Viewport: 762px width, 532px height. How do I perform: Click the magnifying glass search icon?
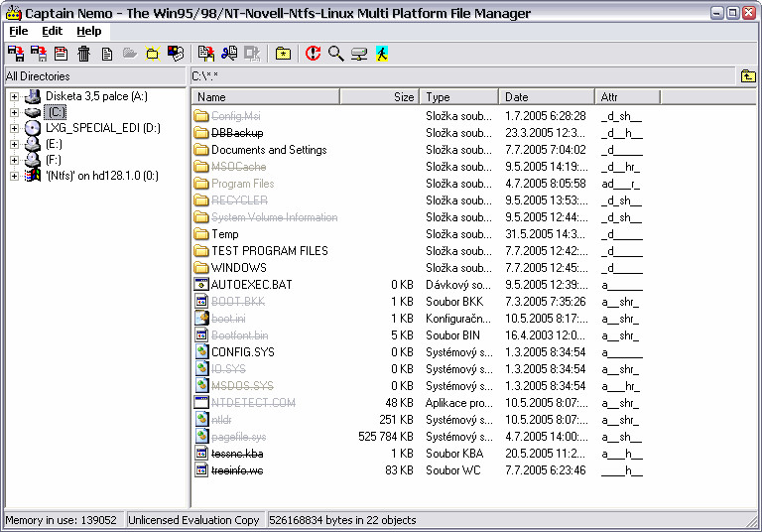[x=335, y=53]
